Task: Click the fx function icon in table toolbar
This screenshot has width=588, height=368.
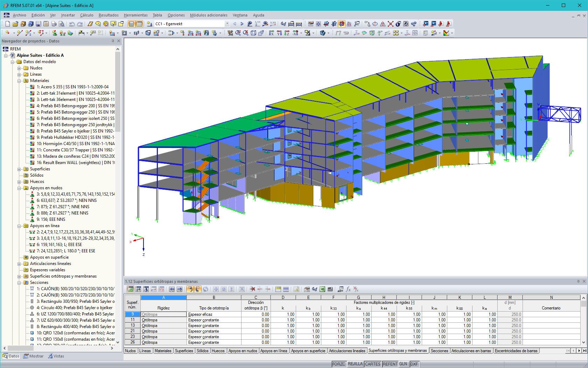Action: (349, 289)
